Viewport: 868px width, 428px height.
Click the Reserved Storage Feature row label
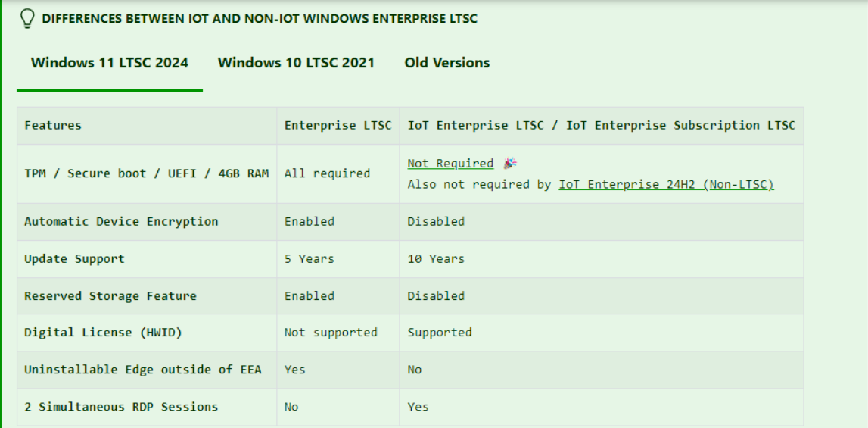(x=110, y=295)
